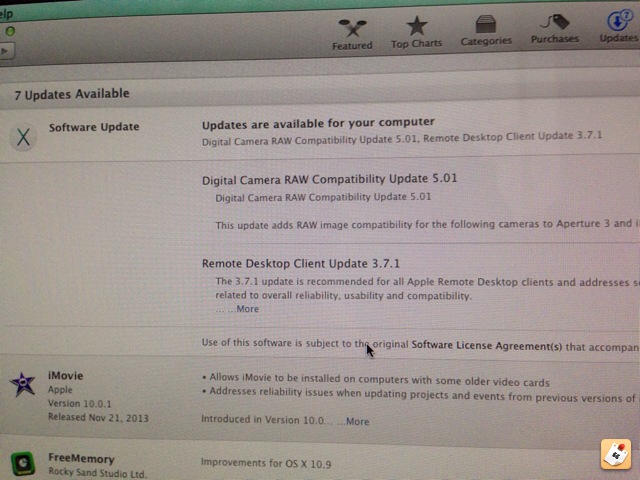Viewport: 640px width, 480px height.
Task: Open the Purchases tag icon
Action: (x=555, y=22)
